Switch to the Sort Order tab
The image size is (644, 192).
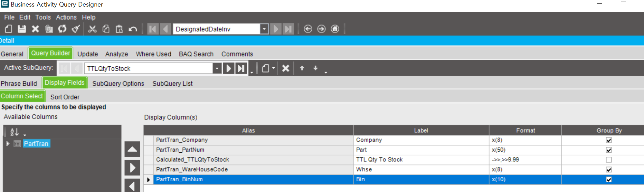[65, 97]
